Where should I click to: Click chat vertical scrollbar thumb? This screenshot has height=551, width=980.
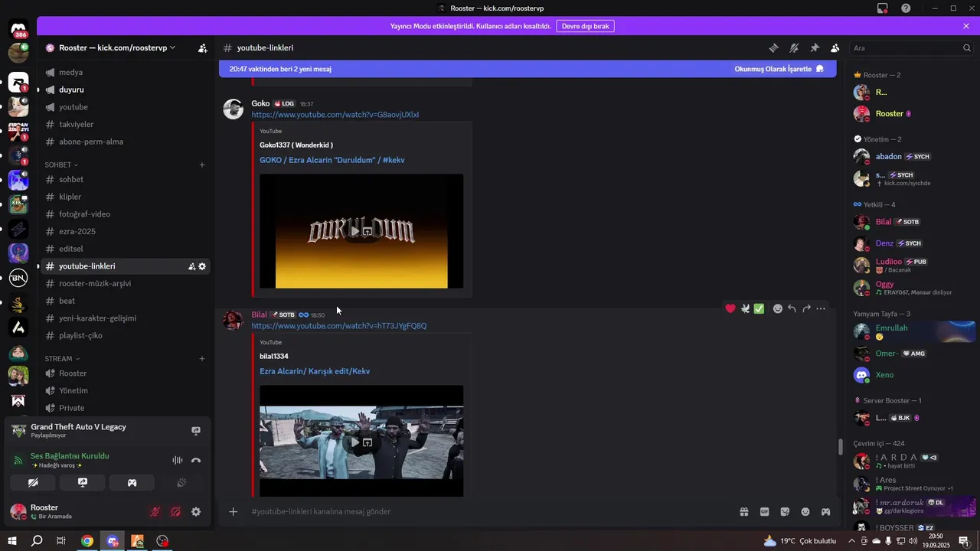pos(840,446)
